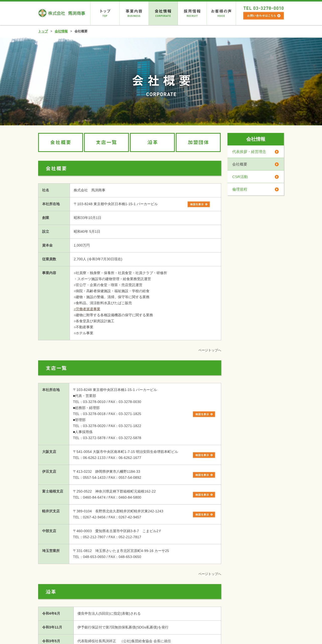Viewport: 322px width, 644px height.
Task: Click the 会社情報 breadcrumb link
Action: coord(61,31)
